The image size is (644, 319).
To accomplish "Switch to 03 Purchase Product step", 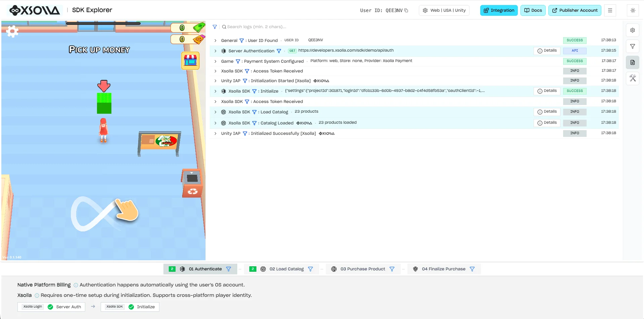I will coord(362,269).
